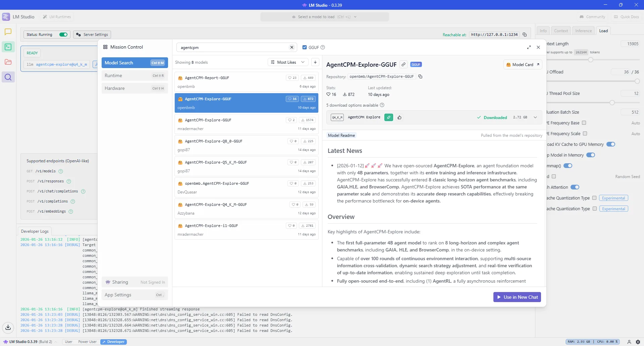Open app settings gear in status bar
644x346 pixels.
coord(638,342)
